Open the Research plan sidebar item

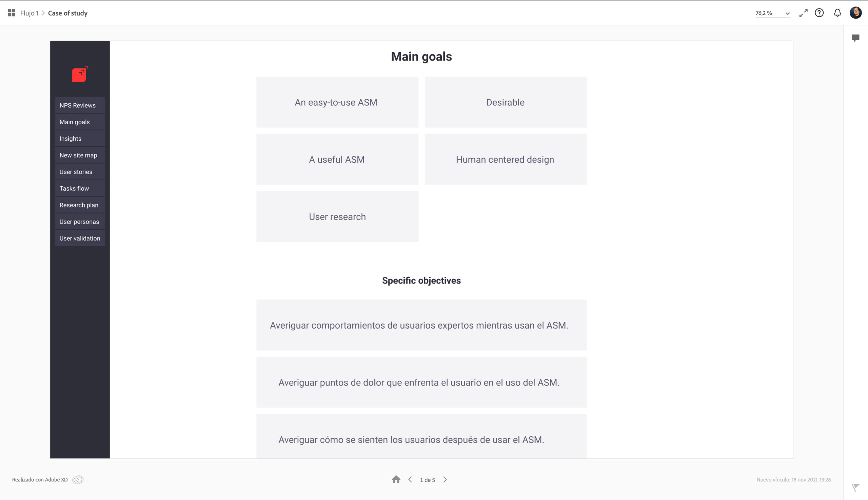[80, 205]
